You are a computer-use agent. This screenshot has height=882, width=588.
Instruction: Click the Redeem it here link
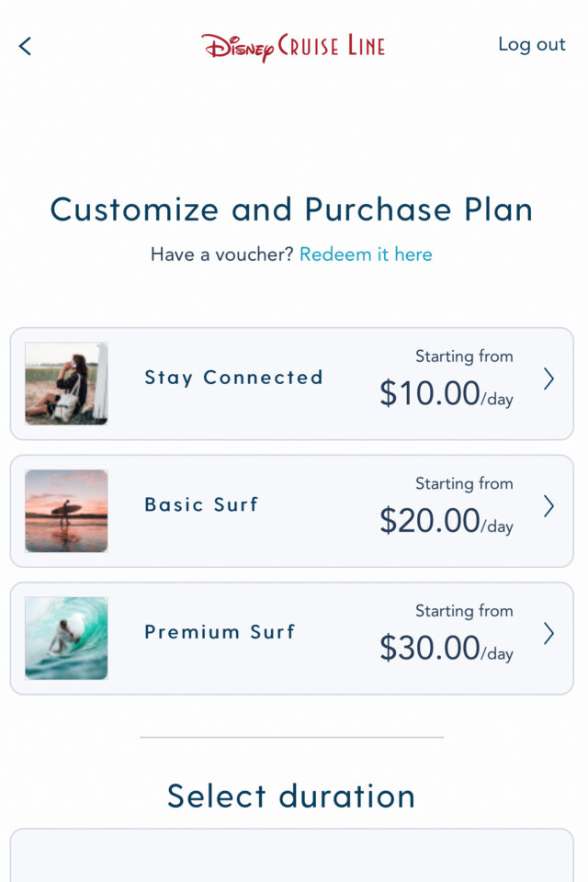click(366, 254)
